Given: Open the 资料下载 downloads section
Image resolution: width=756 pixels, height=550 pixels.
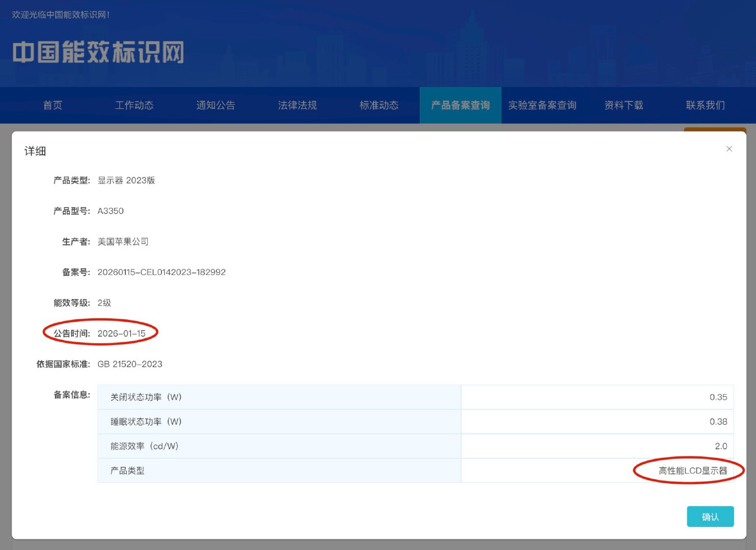Looking at the screenshot, I should (624, 105).
